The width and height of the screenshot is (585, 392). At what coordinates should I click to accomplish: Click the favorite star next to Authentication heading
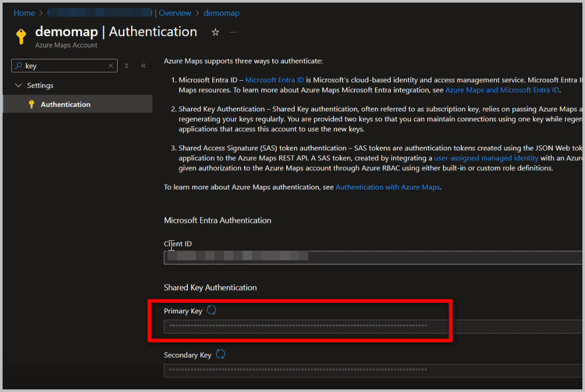point(215,32)
